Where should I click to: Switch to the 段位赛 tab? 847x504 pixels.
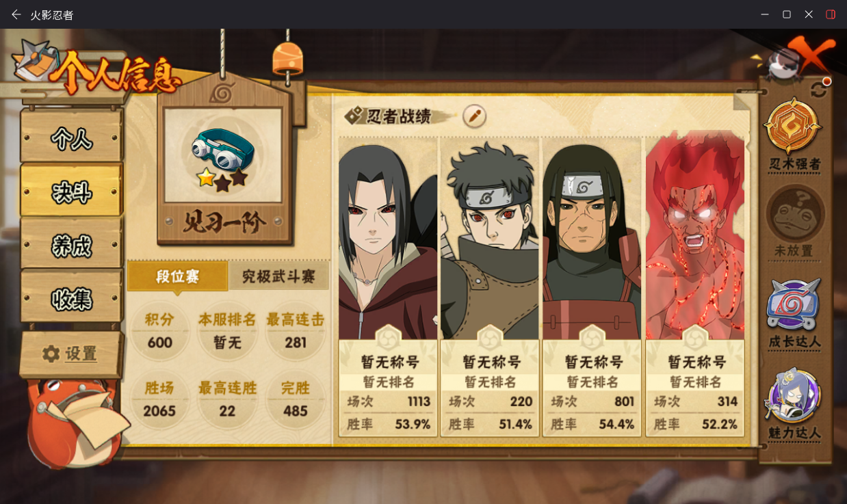click(x=178, y=276)
